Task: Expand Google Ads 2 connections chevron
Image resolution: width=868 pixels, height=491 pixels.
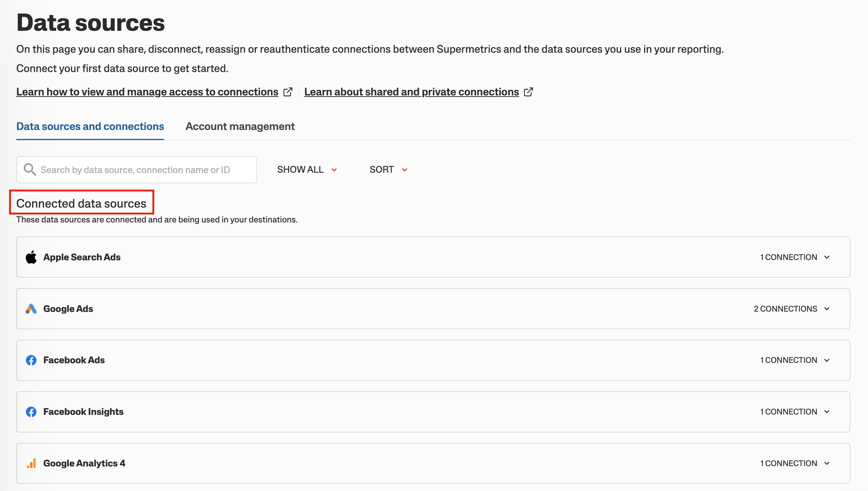Action: point(827,309)
